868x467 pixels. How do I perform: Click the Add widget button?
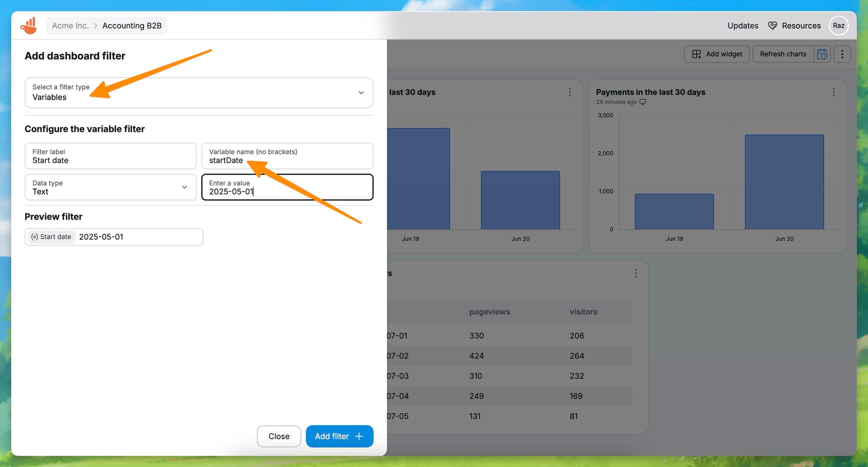(717, 54)
